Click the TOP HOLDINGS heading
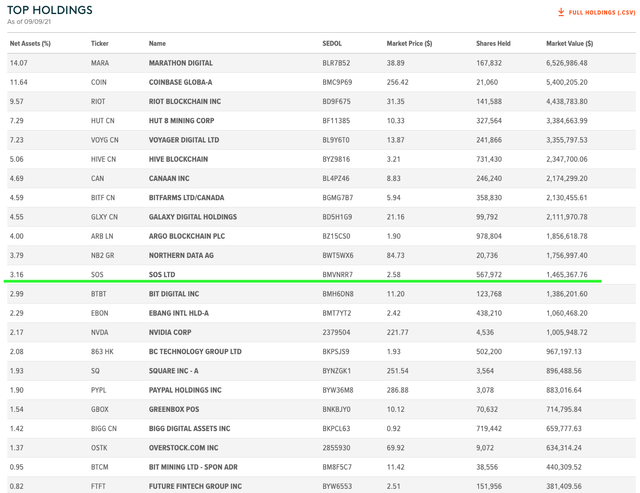The image size is (640, 493). (x=50, y=10)
